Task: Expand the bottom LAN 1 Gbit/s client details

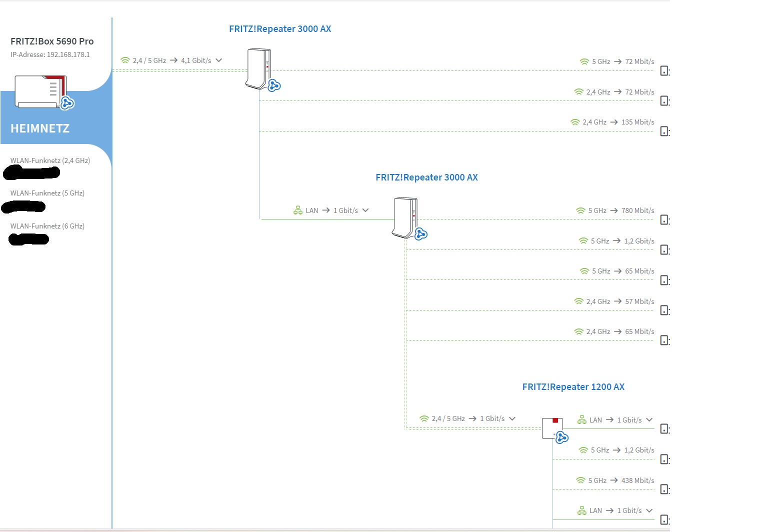Action: pos(649,510)
